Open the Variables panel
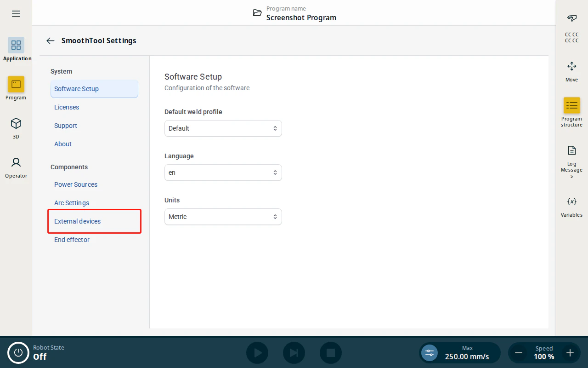The width and height of the screenshot is (588, 368). 572,201
